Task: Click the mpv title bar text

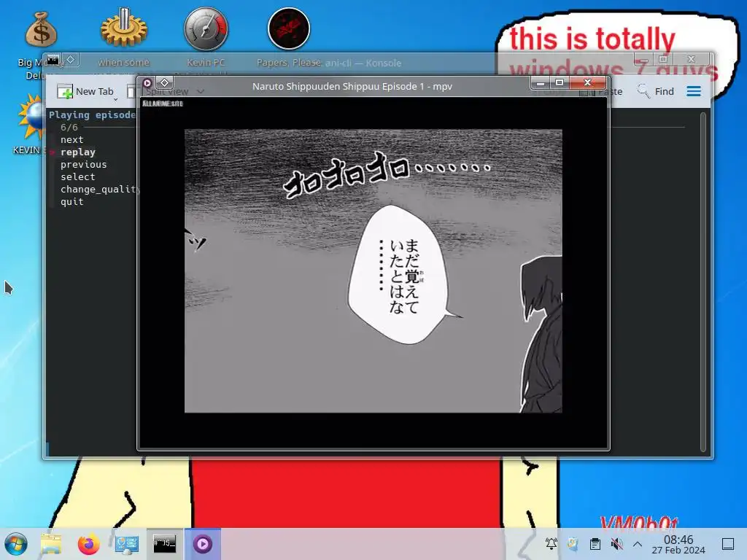Action: tap(352, 86)
